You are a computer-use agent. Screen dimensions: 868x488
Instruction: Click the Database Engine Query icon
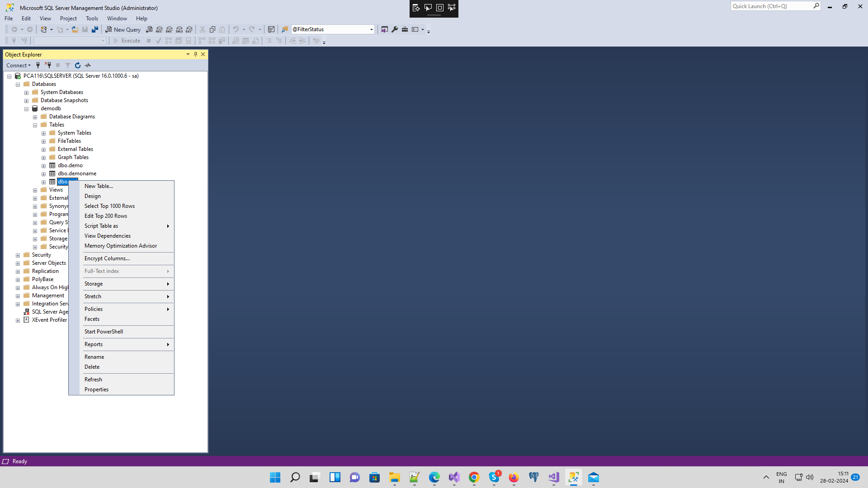(x=149, y=29)
